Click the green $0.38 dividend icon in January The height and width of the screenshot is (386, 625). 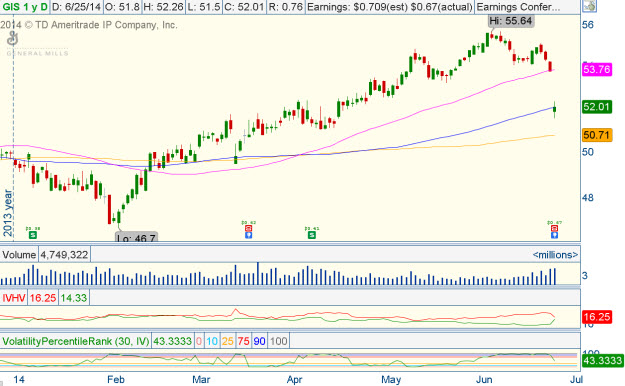click(33, 235)
